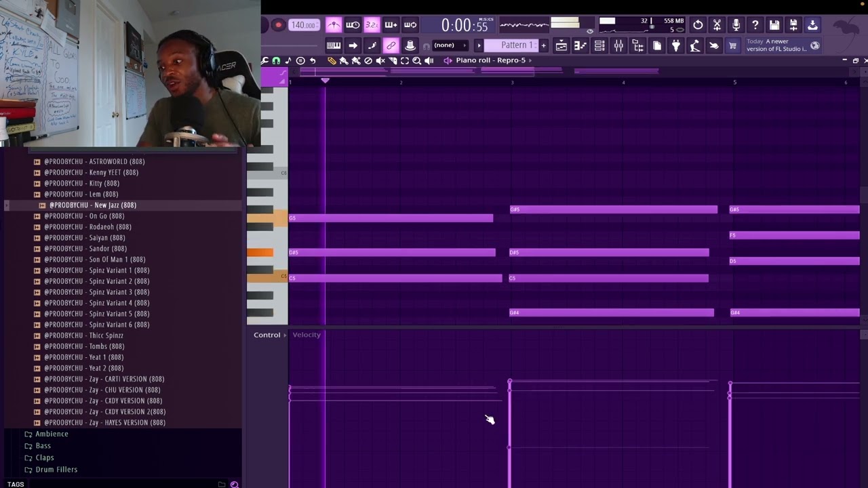The height and width of the screenshot is (488, 868).
Task: Open the Browser view icon
Action: click(637, 45)
